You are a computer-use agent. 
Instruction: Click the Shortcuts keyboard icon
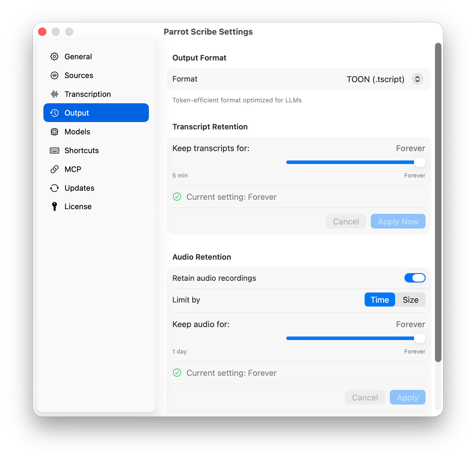55,150
